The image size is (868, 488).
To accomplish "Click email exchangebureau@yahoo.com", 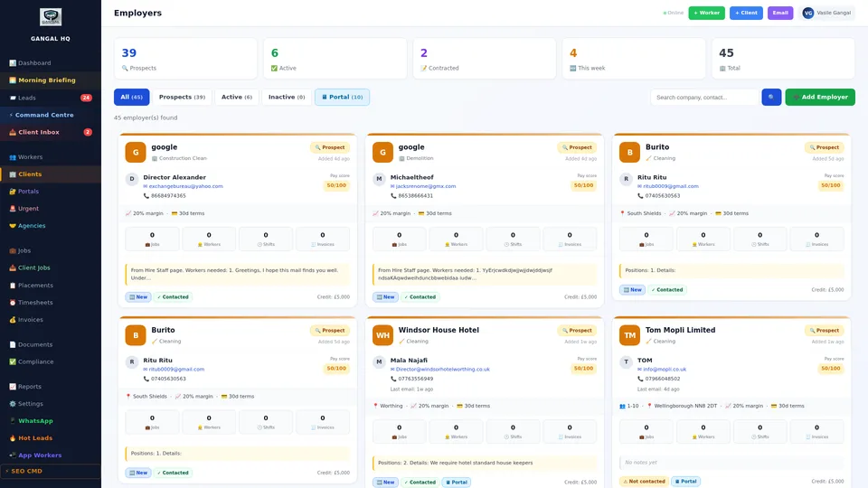I will [x=185, y=186].
